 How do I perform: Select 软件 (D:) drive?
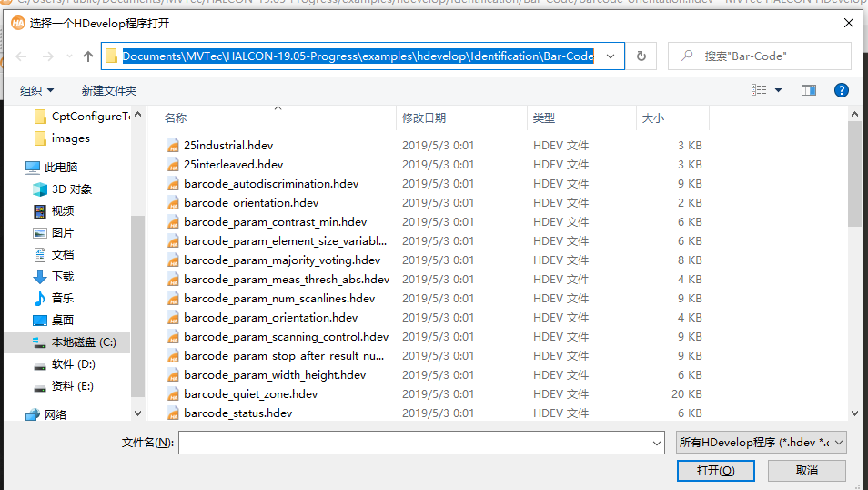[65, 364]
